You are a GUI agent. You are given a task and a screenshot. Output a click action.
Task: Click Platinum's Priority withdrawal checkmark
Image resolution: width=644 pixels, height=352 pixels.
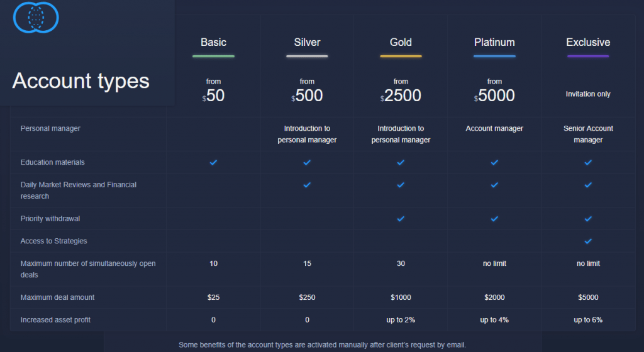[494, 219]
